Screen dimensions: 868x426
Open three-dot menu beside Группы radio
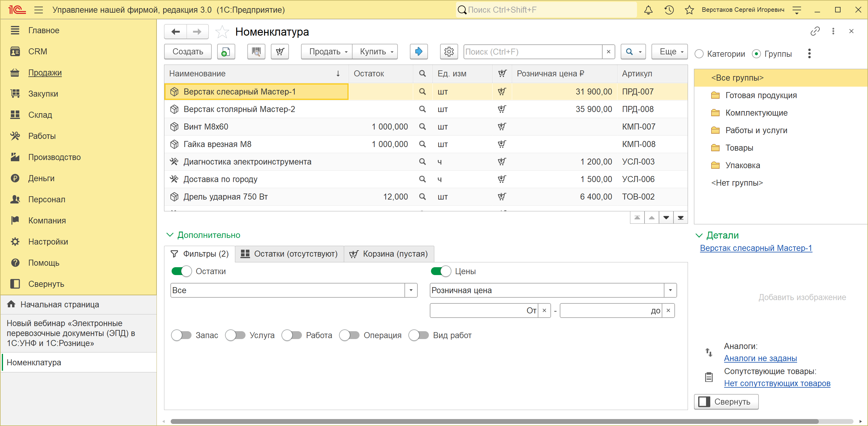tap(809, 54)
